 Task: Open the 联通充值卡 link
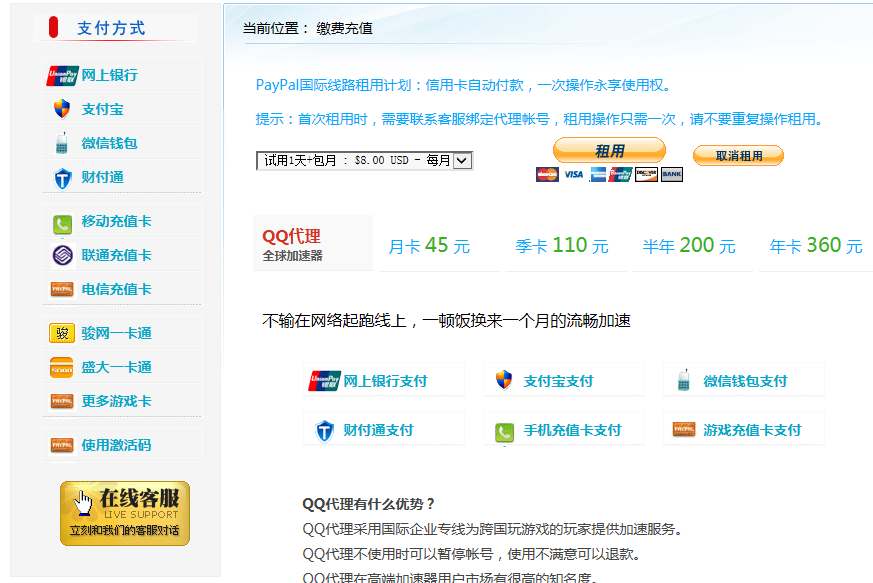pos(116,255)
